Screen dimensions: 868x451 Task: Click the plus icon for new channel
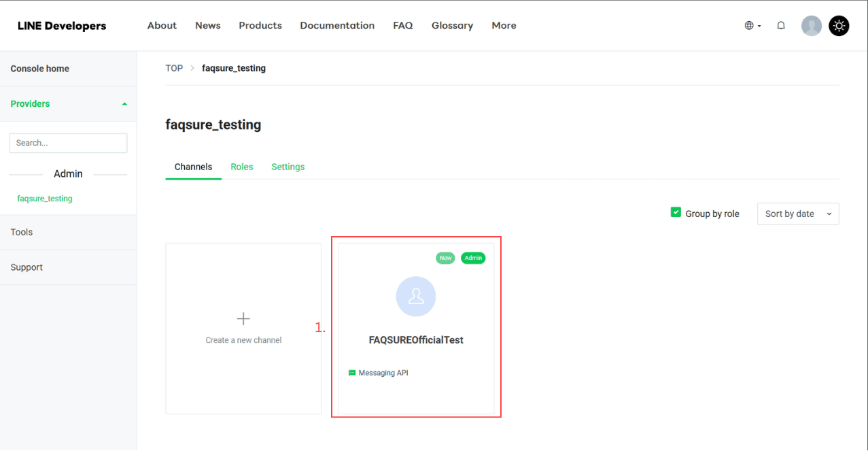(x=243, y=318)
